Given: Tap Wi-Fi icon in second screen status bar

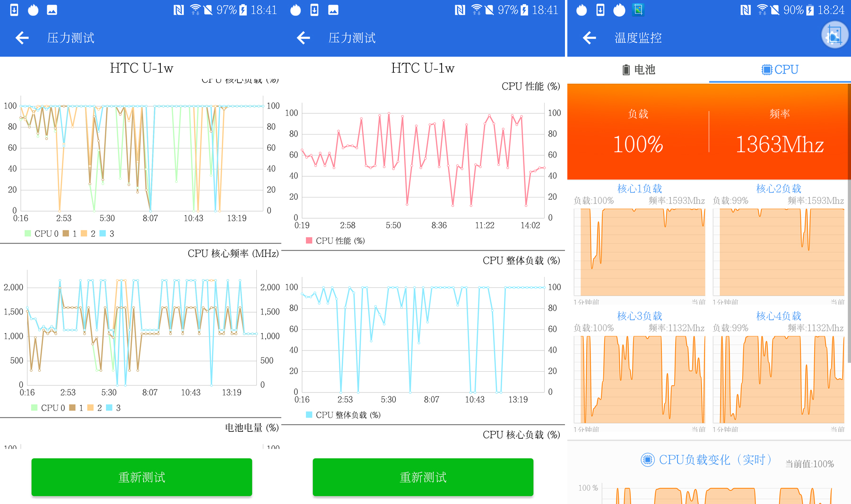Looking at the screenshot, I should pos(476,9).
